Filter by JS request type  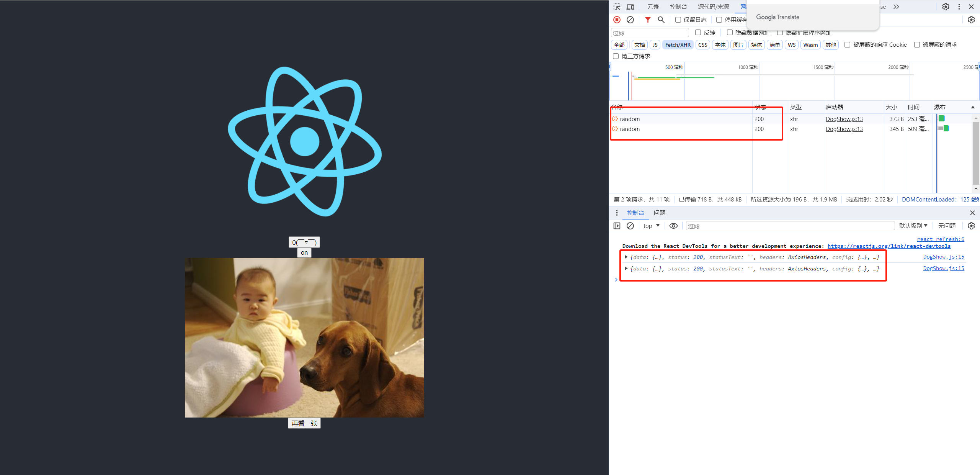tap(655, 45)
